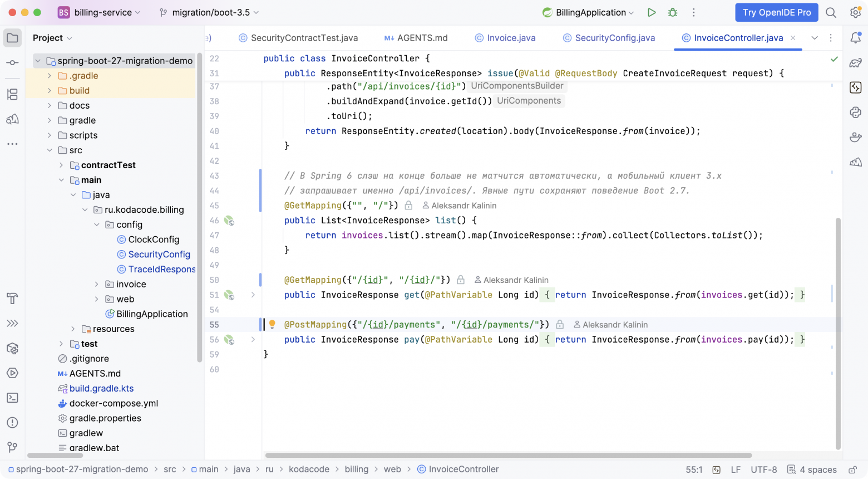The image size is (868, 479).
Task: Open IDE settings gear icon
Action: 856,12
